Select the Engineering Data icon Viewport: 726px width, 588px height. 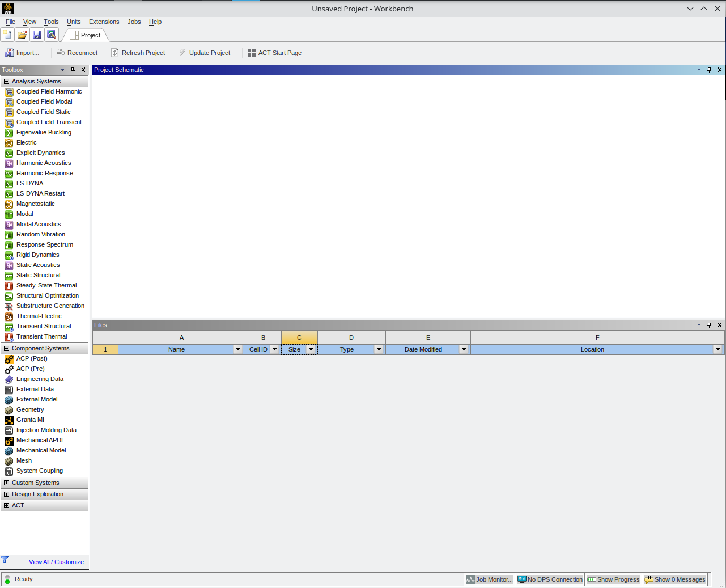pos(9,379)
